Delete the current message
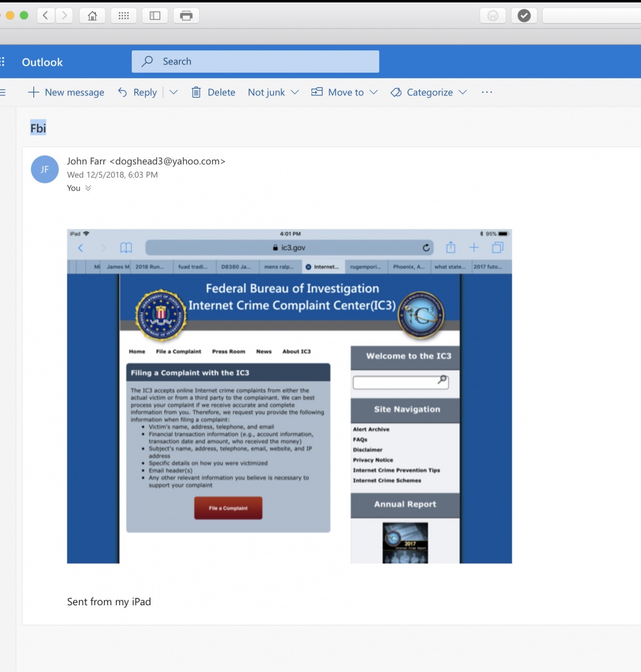This screenshot has width=641, height=672. [214, 92]
